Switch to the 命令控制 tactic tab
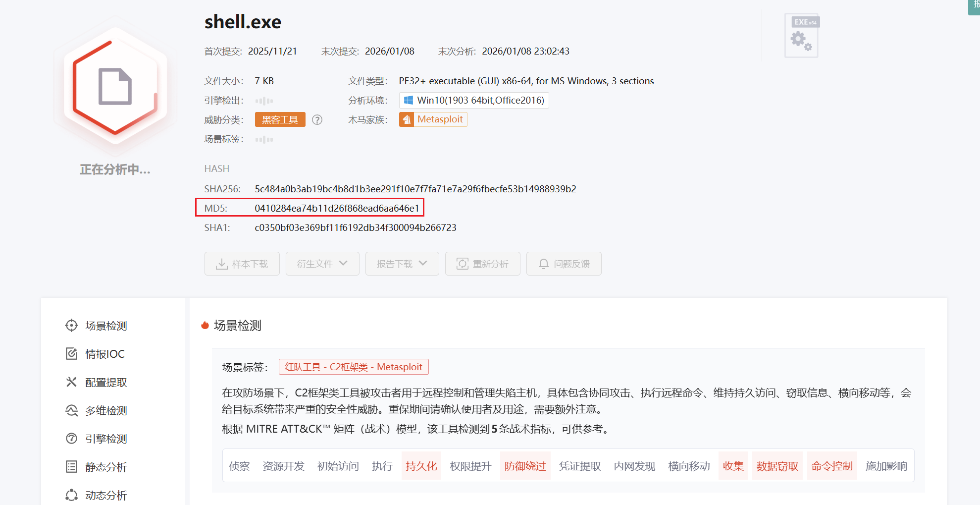 [x=831, y=466]
